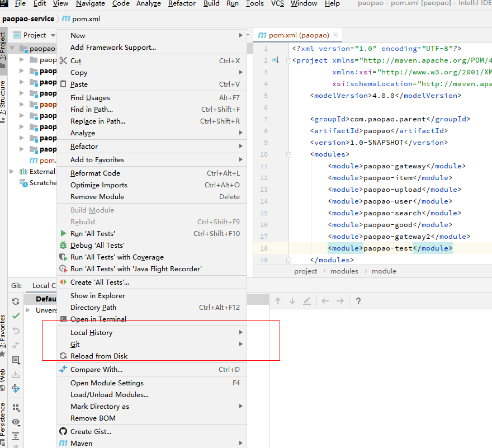Click the 'modules' editor breadcrumb

pos(344,271)
